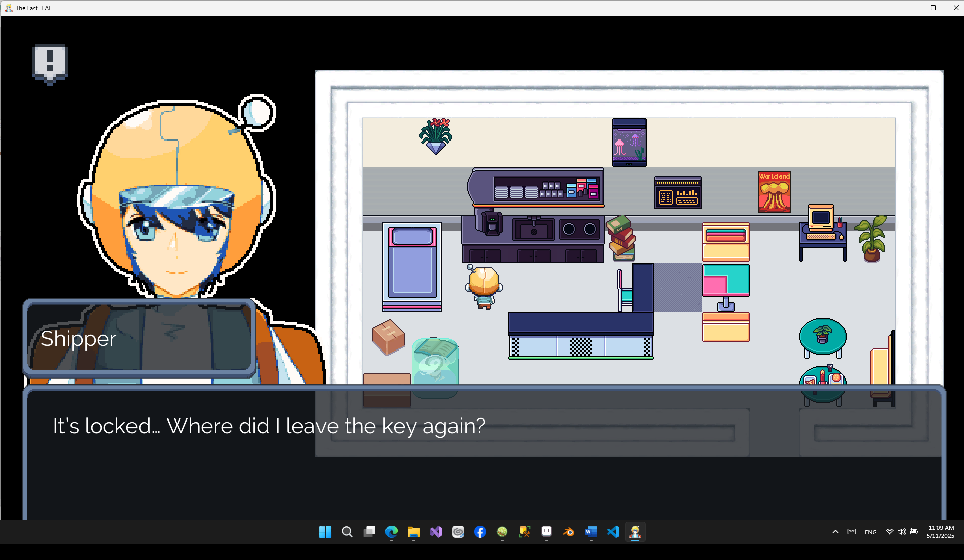Image resolution: width=964 pixels, height=560 pixels.
Task: Inspect the stacked pile of books
Action: point(621,238)
